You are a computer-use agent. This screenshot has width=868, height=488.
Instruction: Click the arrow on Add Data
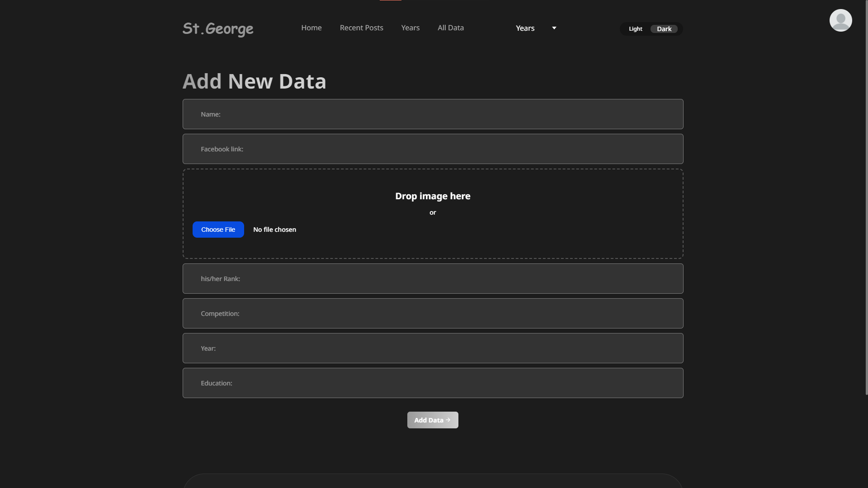(448, 420)
